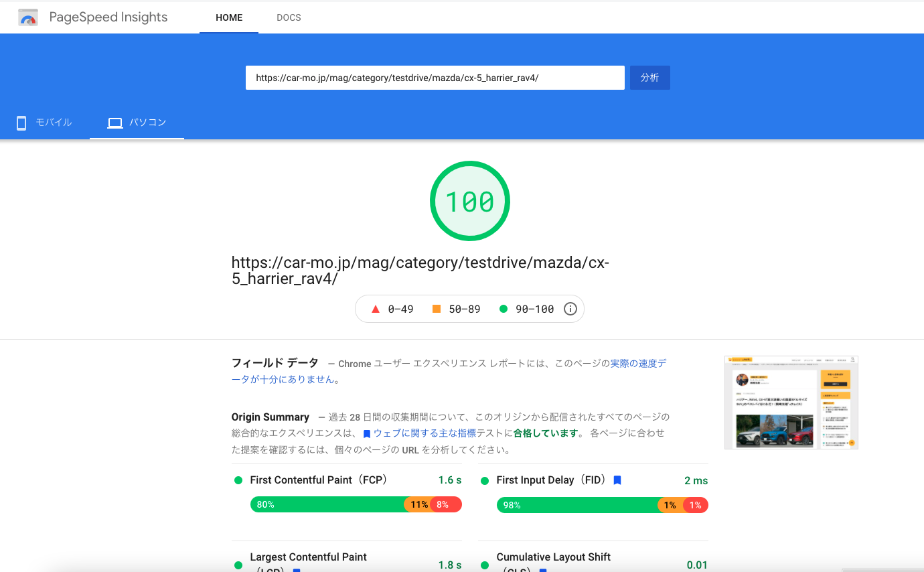Click the page screenshot thumbnail
924x572 pixels.
791,403
